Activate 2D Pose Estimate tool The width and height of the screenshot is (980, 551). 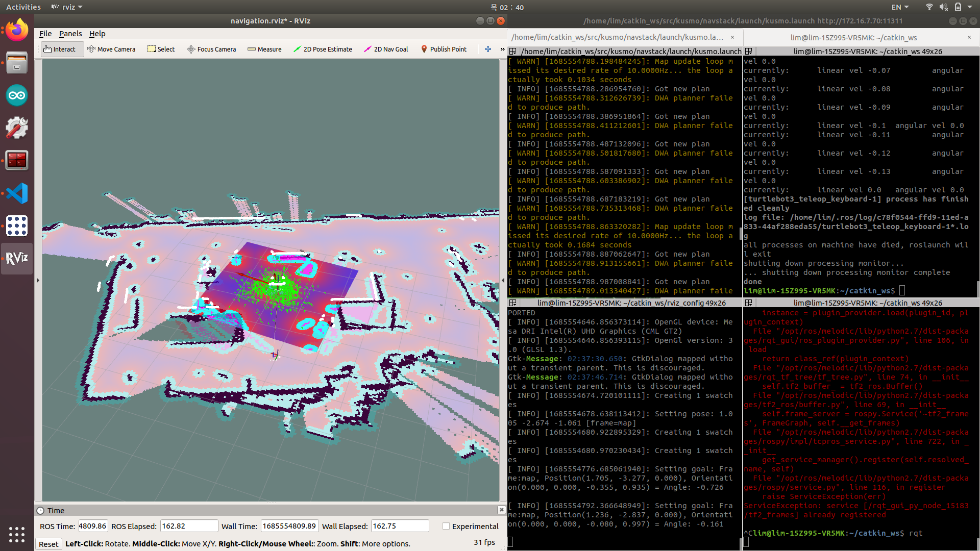point(323,49)
